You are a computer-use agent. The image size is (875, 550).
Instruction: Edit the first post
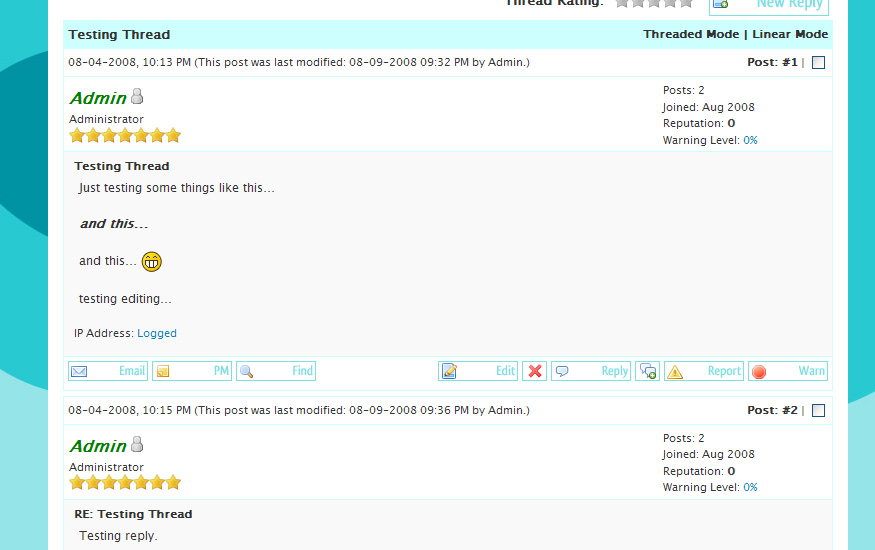point(478,371)
